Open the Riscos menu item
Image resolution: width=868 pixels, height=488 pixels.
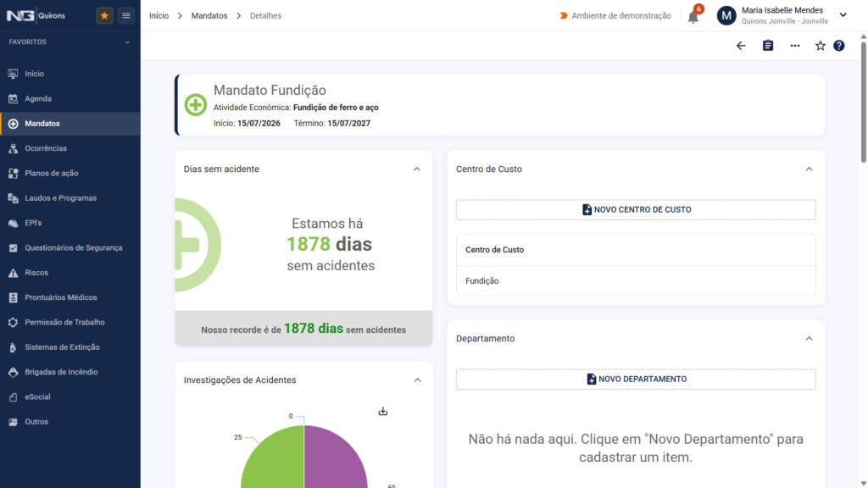pos(70,273)
